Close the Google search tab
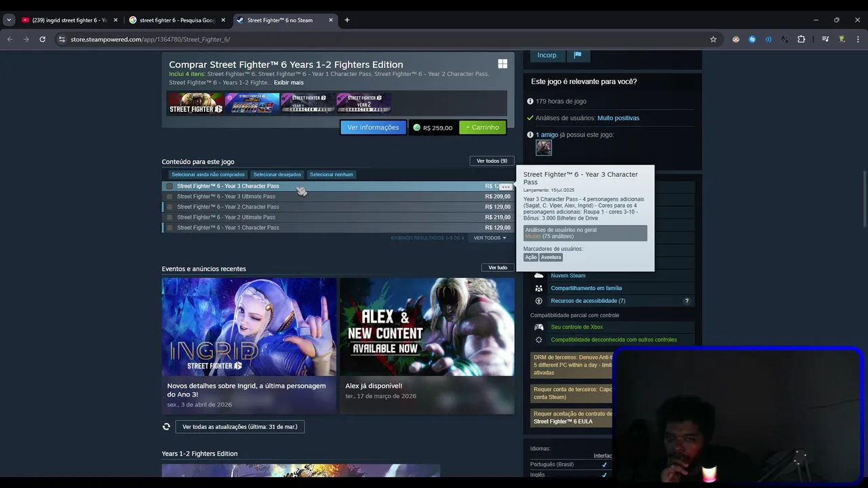 (223, 20)
